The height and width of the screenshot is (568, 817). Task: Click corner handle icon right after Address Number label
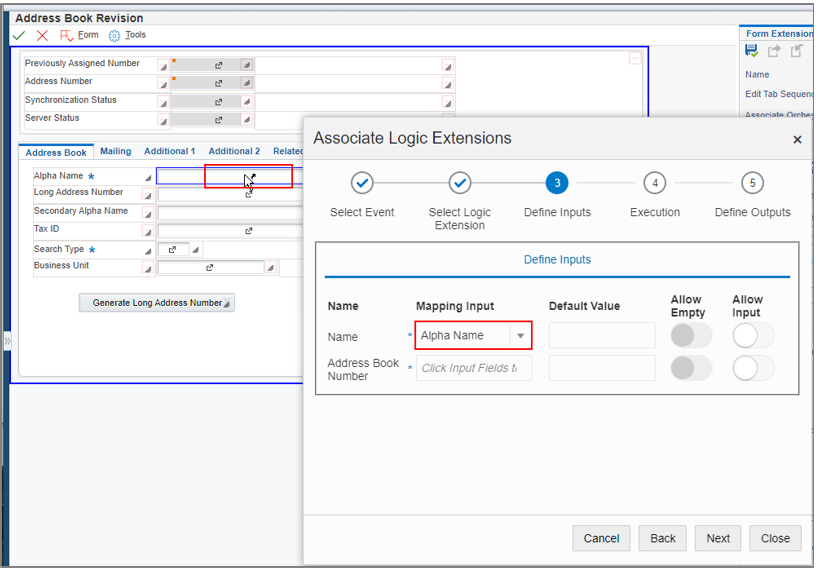[163, 83]
